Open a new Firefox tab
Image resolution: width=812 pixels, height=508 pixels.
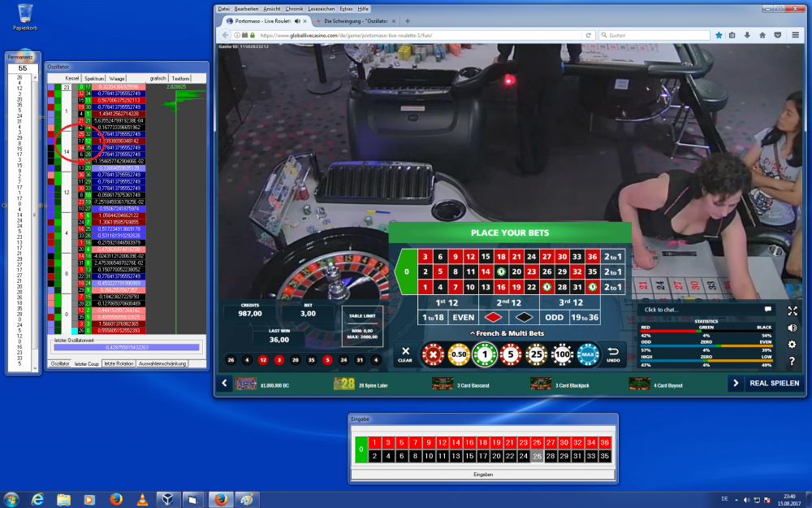(x=408, y=21)
